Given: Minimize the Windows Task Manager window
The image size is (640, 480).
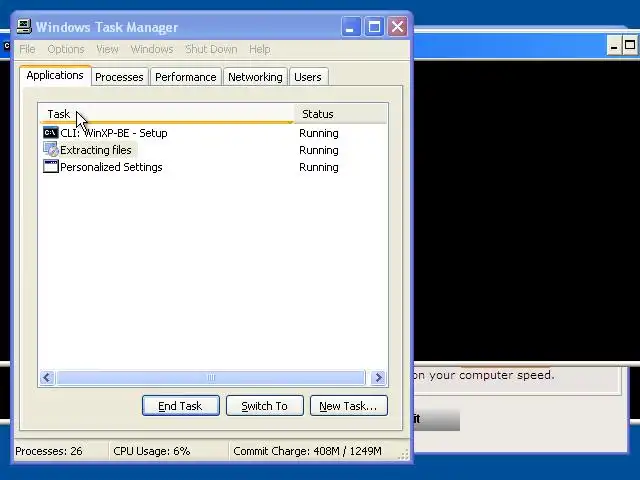Looking at the screenshot, I should point(351,27).
